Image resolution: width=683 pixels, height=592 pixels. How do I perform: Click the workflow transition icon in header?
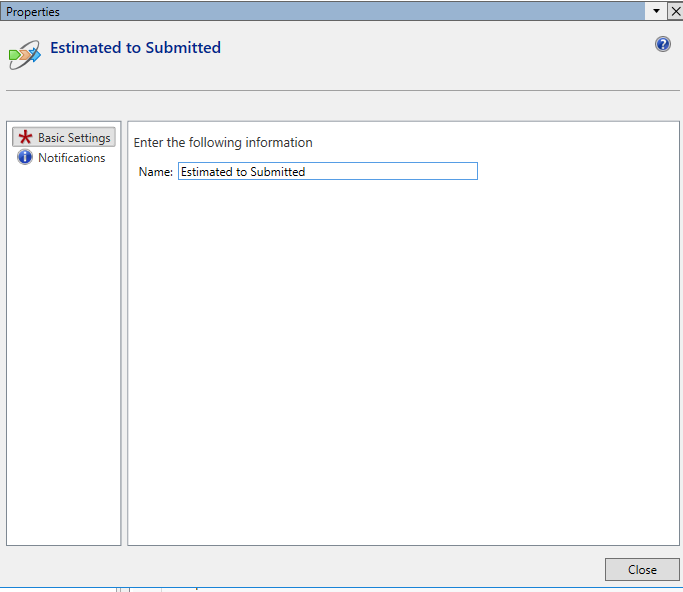click(24, 54)
